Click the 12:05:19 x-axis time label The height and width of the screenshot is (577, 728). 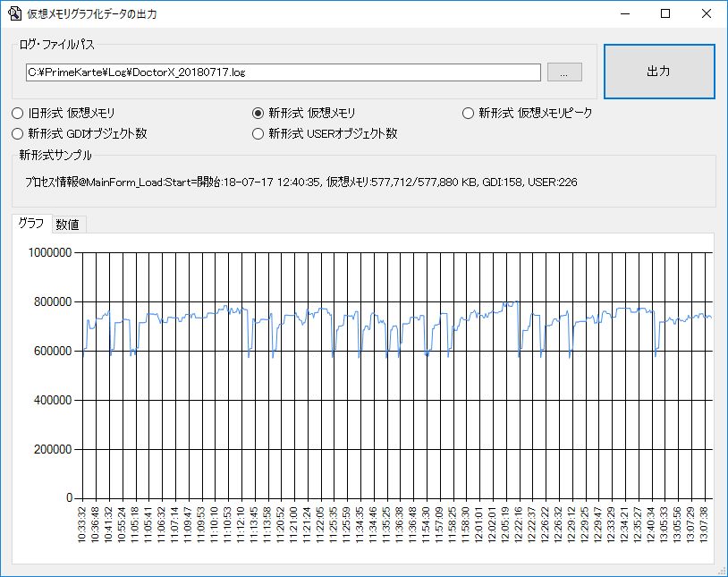[505, 524]
